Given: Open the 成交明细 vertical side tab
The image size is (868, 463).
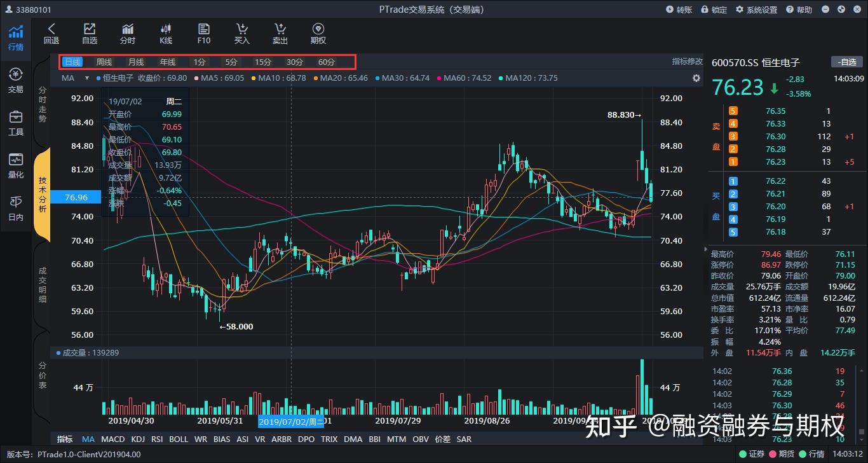Looking at the screenshot, I should pos(43,284).
